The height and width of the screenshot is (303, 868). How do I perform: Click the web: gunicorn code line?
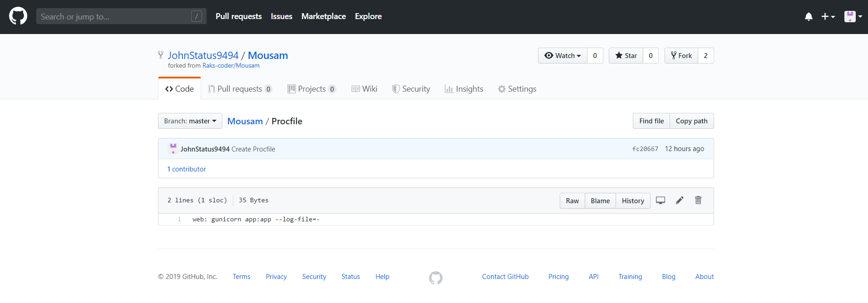pyautogui.click(x=256, y=220)
